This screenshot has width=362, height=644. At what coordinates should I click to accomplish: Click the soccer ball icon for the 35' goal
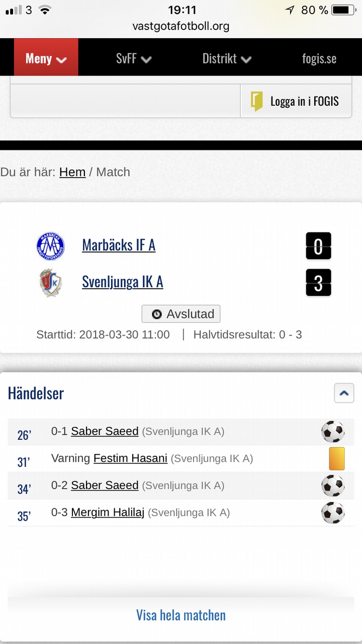pos(333,513)
